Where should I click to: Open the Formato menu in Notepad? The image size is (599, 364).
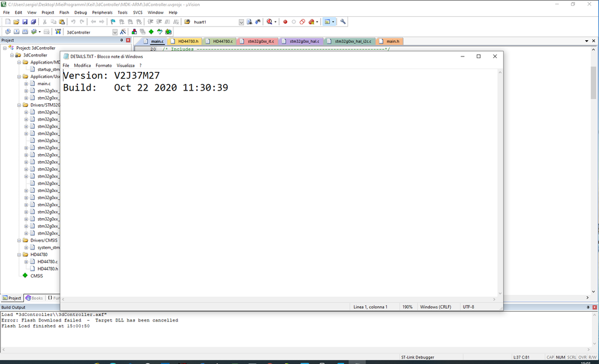point(104,66)
